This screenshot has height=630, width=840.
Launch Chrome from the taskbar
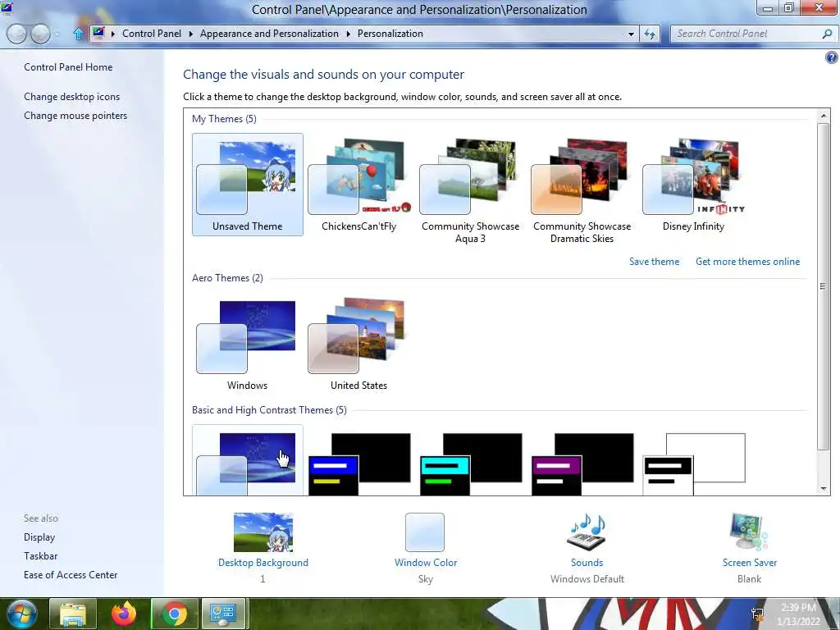[x=174, y=614]
